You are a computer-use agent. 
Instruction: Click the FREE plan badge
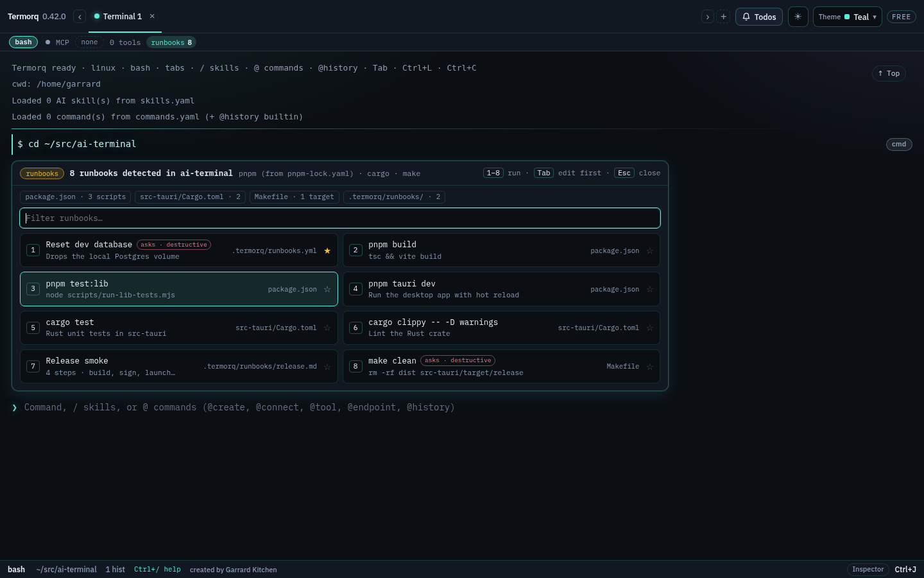901,17
